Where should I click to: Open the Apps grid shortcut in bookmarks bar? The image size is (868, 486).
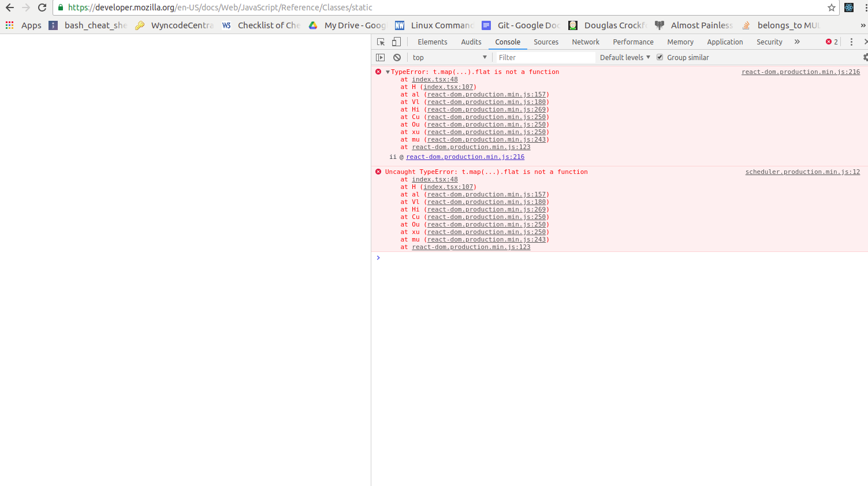tap(23, 25)
